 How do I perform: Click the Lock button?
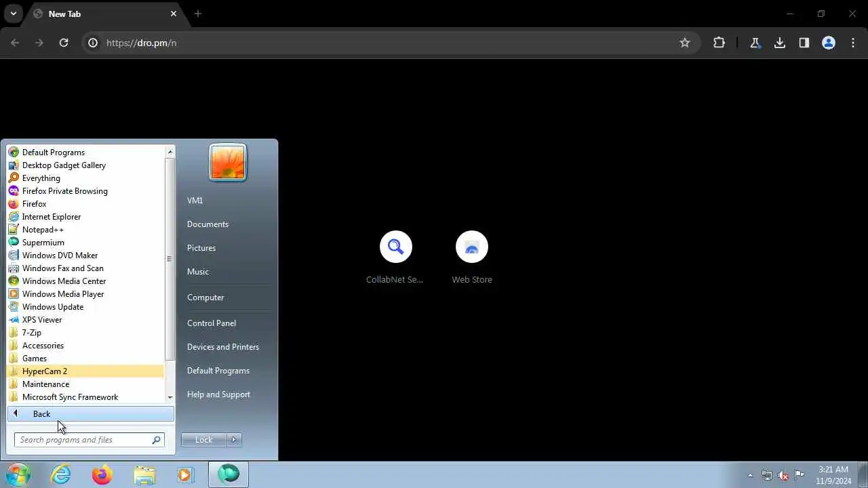click(x=203, y=440)
